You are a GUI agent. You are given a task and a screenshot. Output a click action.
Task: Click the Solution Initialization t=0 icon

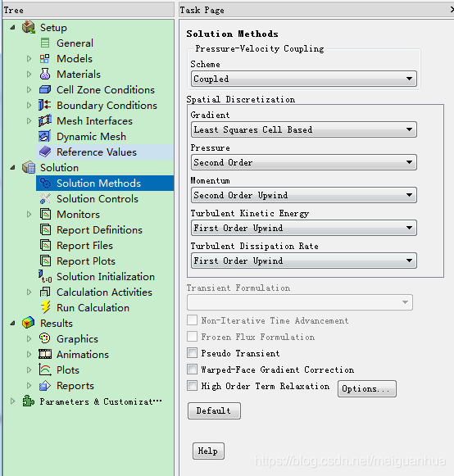point(45,277)
